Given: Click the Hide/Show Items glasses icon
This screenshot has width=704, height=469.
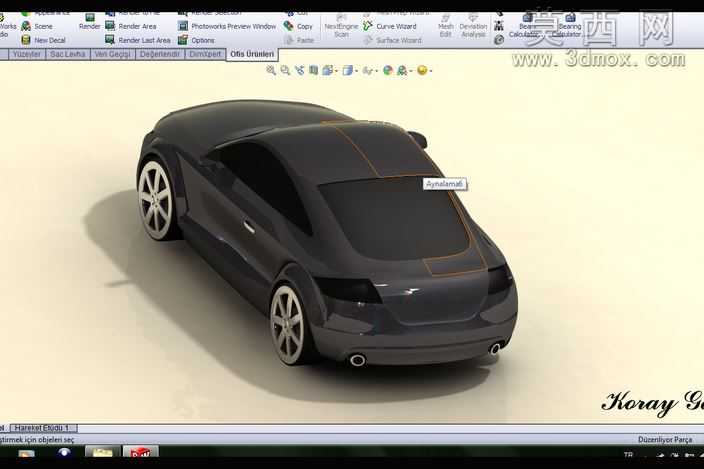Looking at the screenshot, I should [368, 70].
